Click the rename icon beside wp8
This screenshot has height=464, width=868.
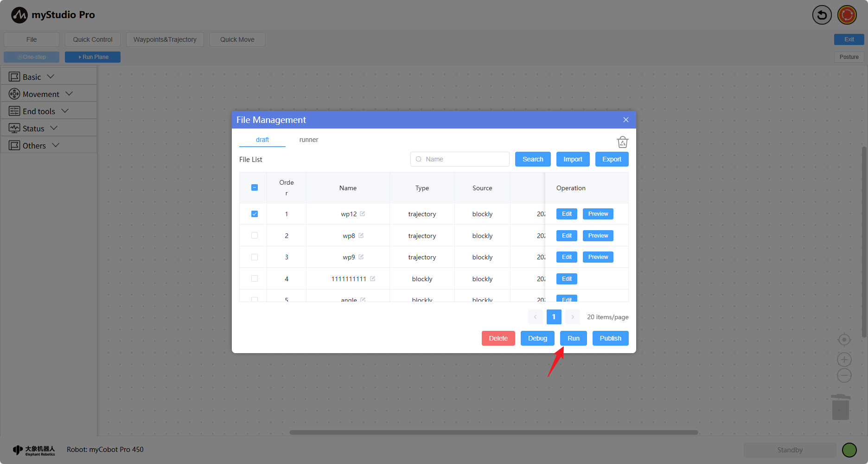[x=361, y=236]
